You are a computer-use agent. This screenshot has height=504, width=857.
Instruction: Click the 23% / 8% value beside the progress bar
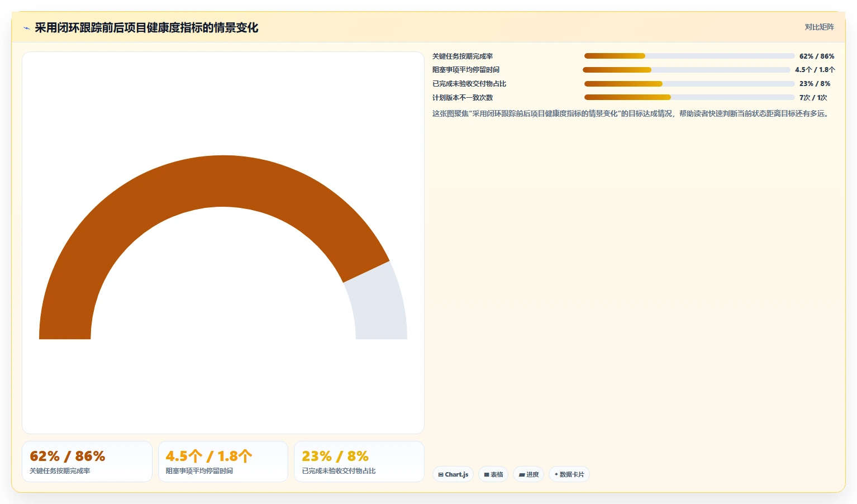(x=815, y=84)
